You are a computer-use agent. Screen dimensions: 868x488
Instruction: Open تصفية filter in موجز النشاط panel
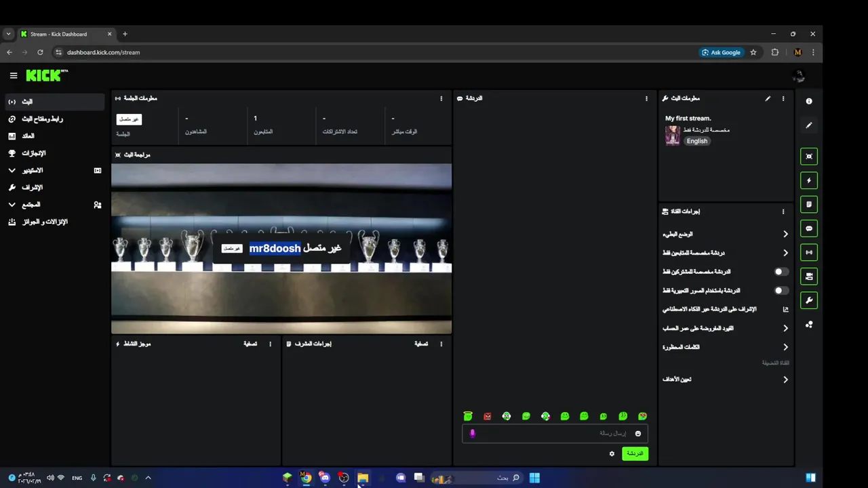click(250, 344)
